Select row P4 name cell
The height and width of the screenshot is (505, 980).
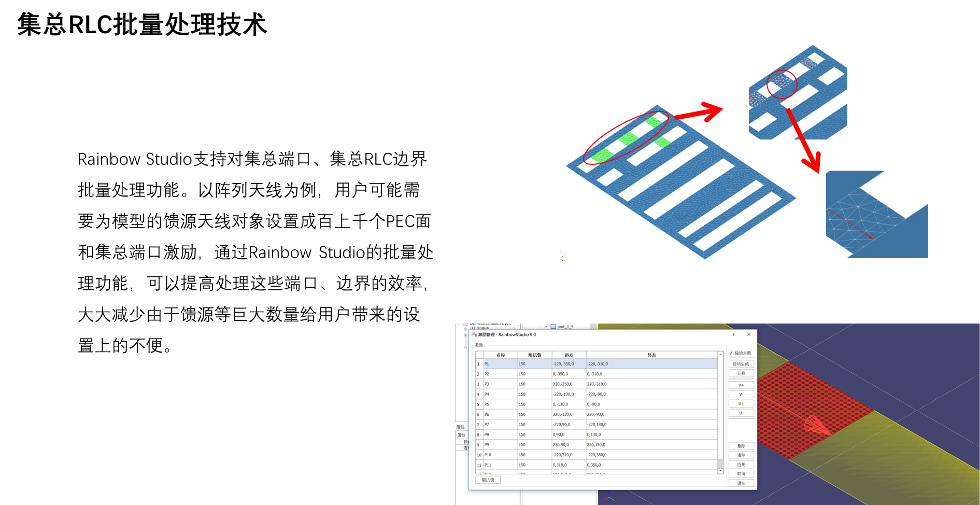point(501,394)
